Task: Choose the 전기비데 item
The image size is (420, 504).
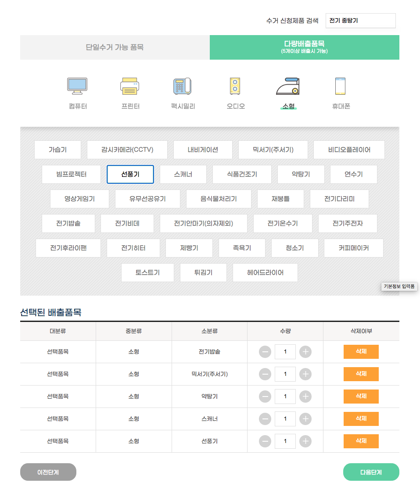Action: pos(127,223)
